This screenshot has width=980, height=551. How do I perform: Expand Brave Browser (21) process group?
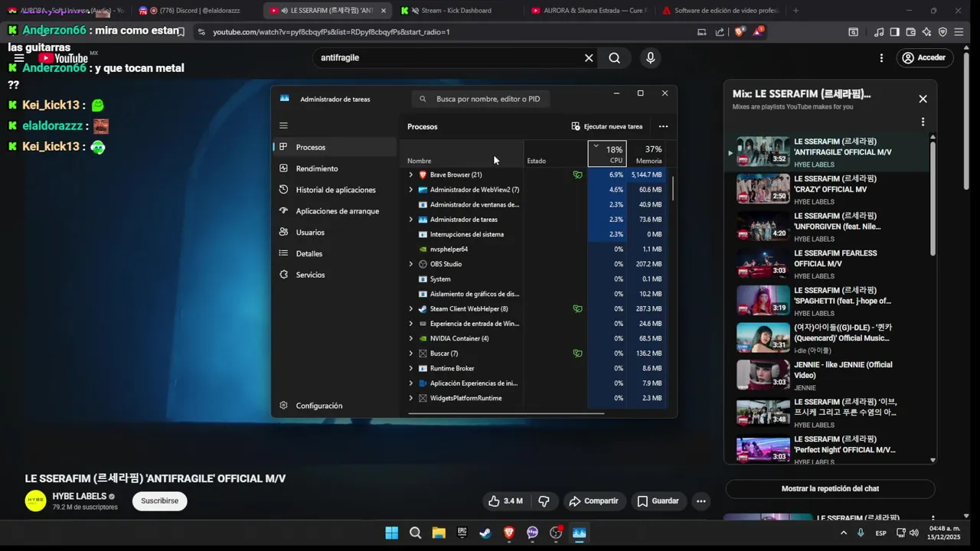(410, 174)
